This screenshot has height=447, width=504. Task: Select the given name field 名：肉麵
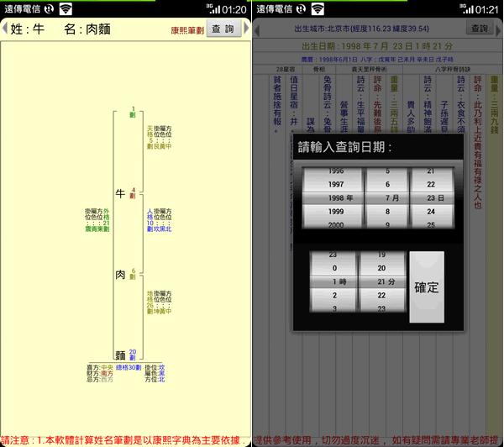[87, 29]
